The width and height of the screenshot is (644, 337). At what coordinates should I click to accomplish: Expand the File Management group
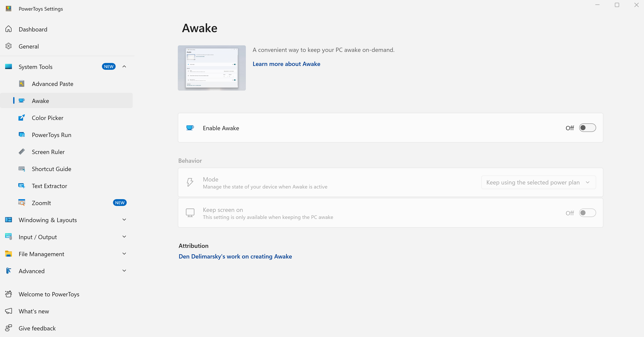tap(124, 254)
